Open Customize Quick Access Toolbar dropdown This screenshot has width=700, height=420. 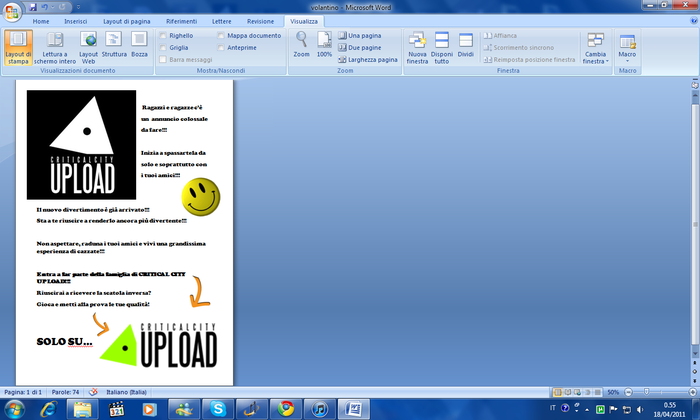coord(78,7)
